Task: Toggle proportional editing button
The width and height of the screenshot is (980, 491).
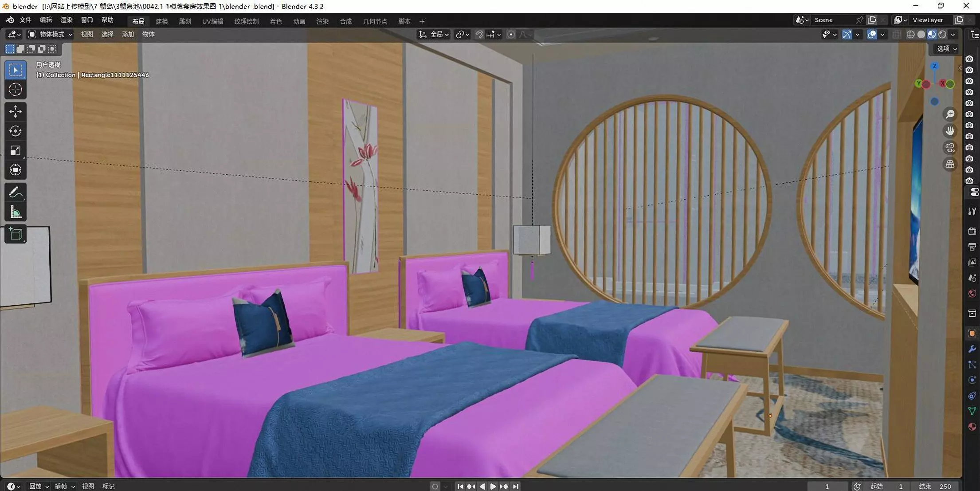Action: (x=511, y=35)
